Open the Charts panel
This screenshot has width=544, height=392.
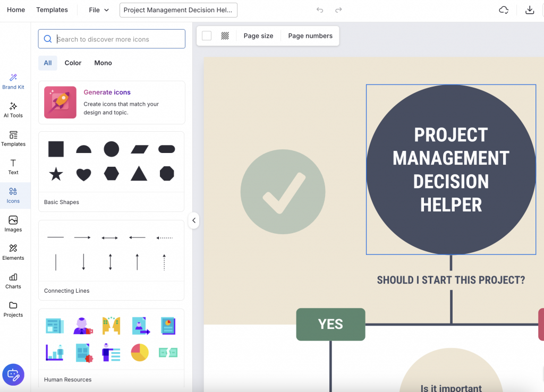(x=13, y=280)
